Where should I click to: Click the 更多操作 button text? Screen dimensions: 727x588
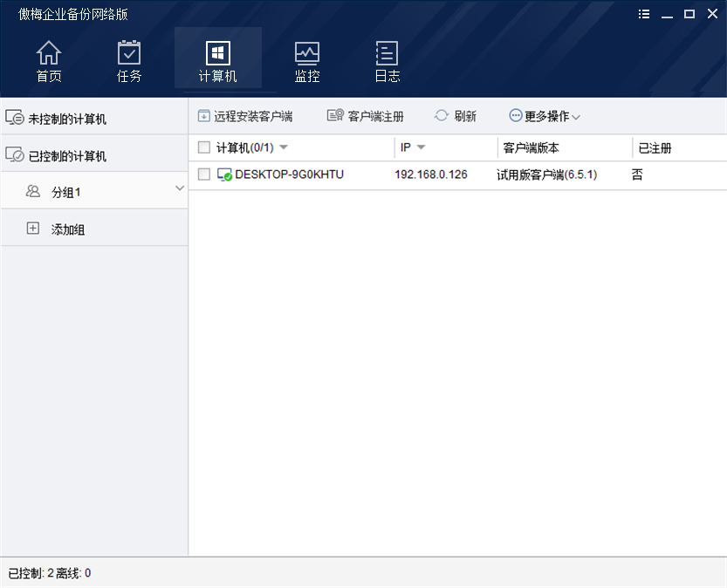pyautogui.click(x=546, y=116)
